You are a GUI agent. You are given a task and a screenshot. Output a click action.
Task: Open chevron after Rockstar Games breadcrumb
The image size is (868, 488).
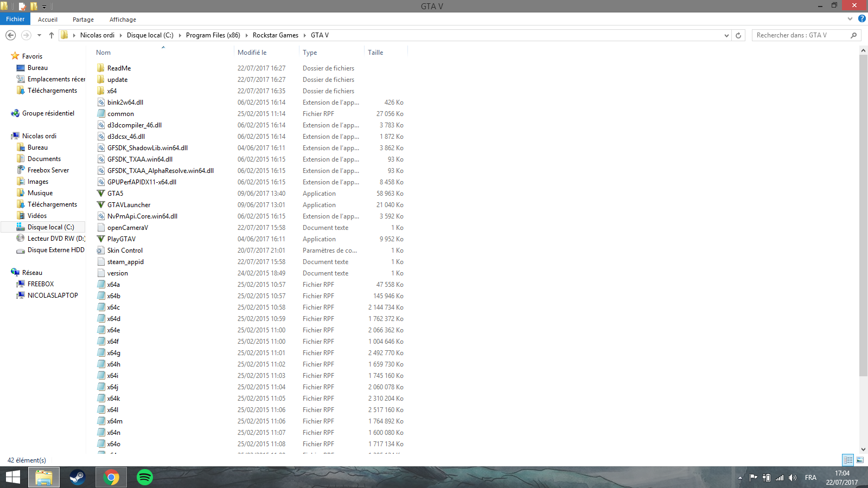click(305, 35)
